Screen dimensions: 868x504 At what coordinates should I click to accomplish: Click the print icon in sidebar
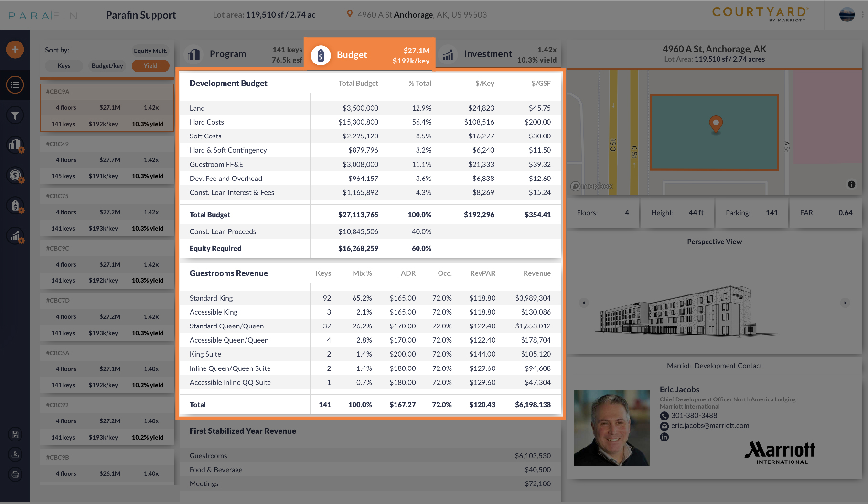pyautogui.click(x=15, y=474)
